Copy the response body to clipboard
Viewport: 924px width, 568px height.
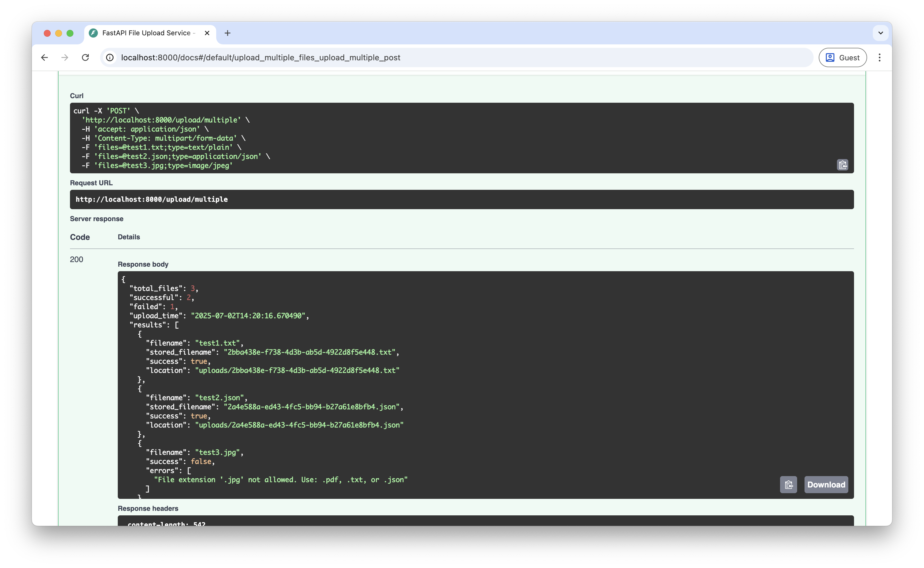[x=788, y=485]
